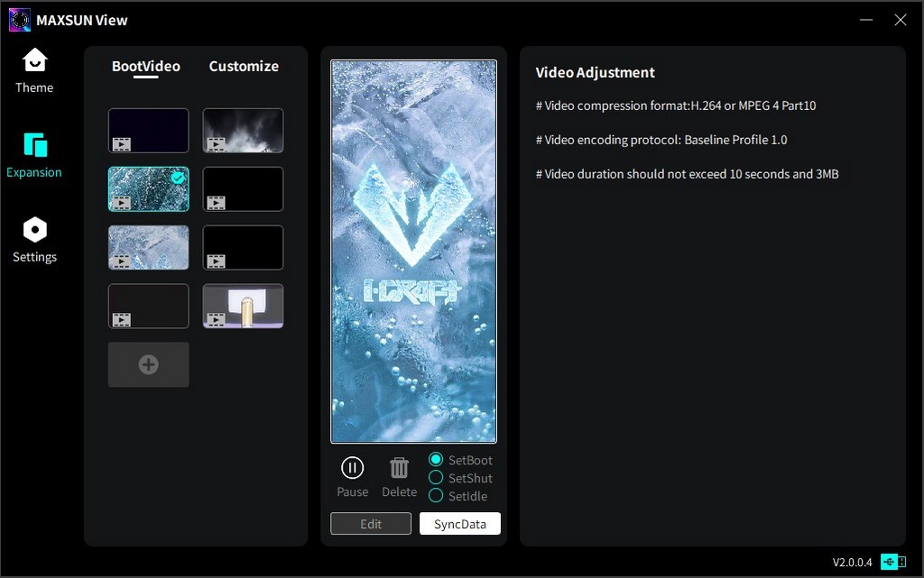Close the MAXSUN View window

[901, 20]
